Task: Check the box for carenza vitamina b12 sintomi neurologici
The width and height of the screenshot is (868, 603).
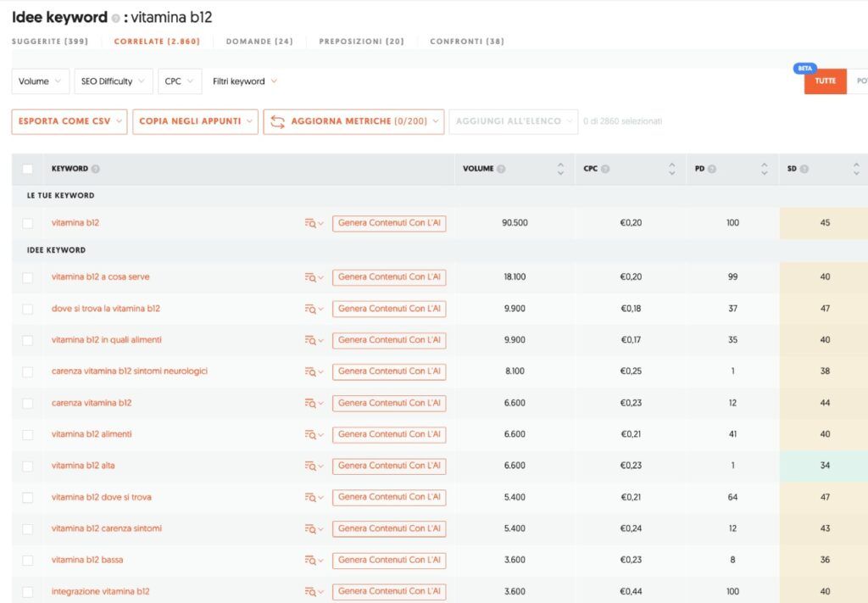Action: (27, 372)
